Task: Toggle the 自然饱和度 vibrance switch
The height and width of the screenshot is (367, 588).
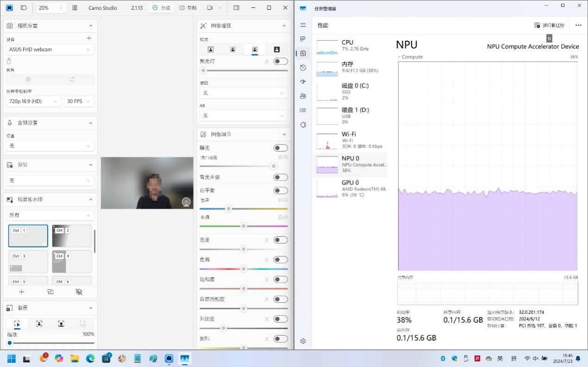Action: (280, 299)
